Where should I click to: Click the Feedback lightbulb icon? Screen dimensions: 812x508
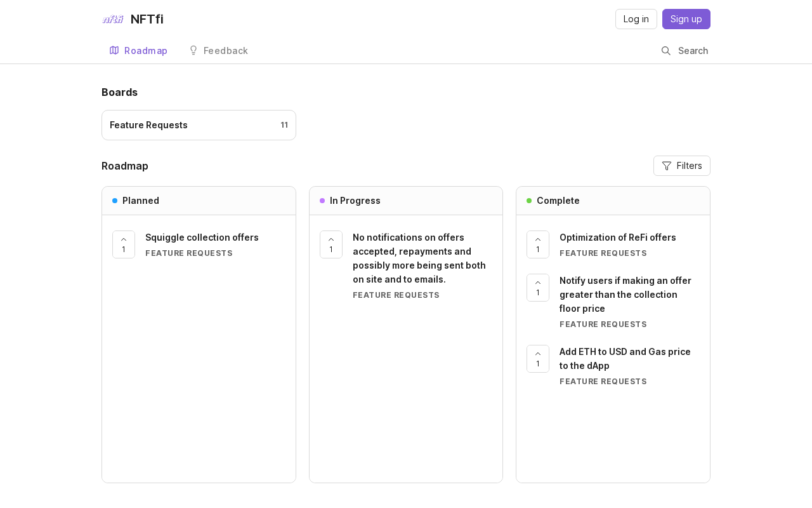coord(193,50)
